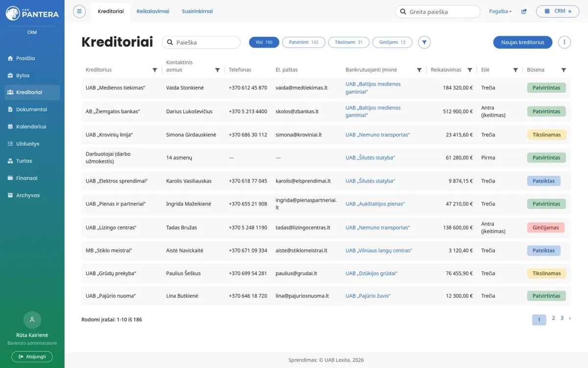Click the Pantera CRM logo
588x368 pixels.
click(32, 13)
